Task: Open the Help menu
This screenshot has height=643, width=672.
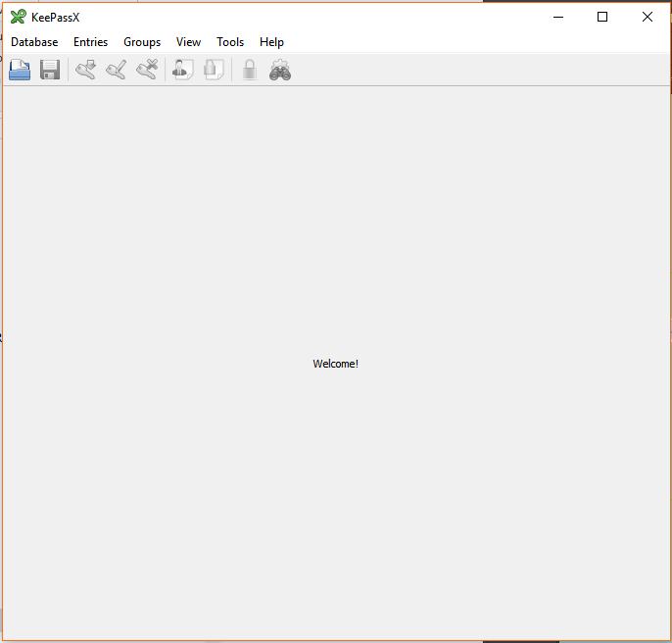Action: pyautogui.click(x=271, y=42)
